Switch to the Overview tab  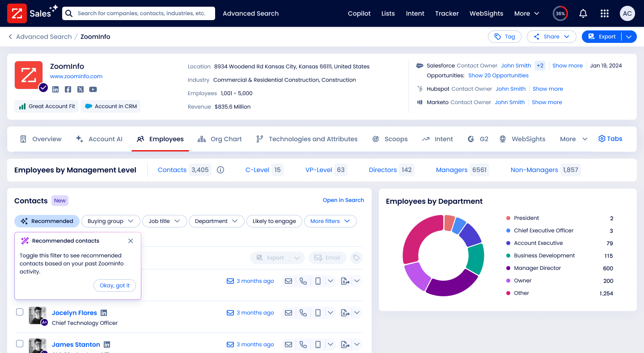(41, 139)
